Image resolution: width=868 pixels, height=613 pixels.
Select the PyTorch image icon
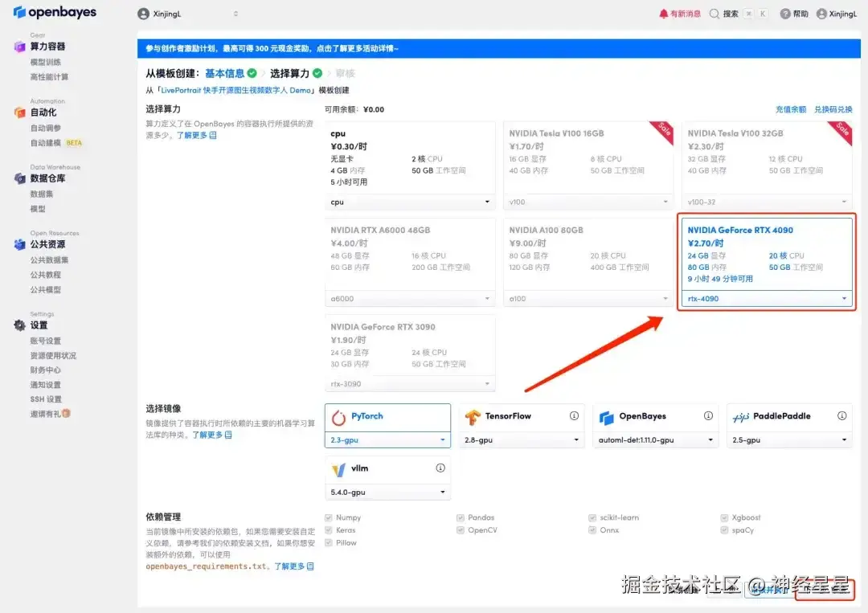pyautogui.click(x=339, y=418)
